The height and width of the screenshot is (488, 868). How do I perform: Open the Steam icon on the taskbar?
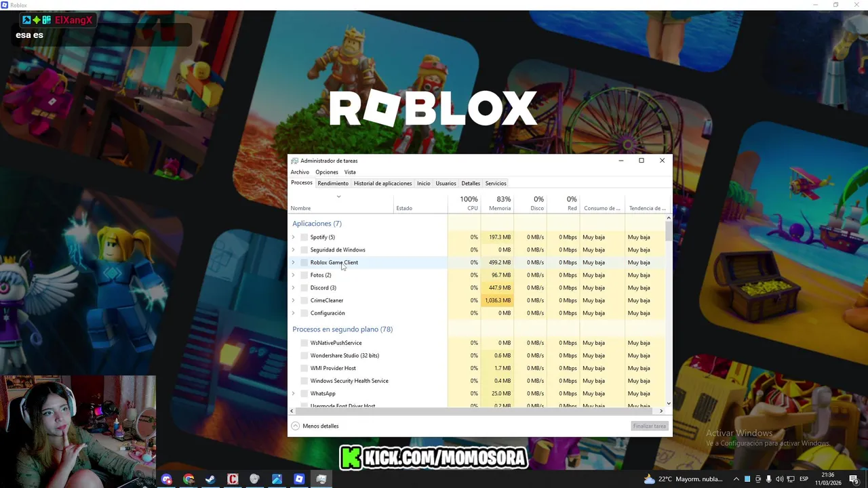pyautogui.click(x=210, y=479)
